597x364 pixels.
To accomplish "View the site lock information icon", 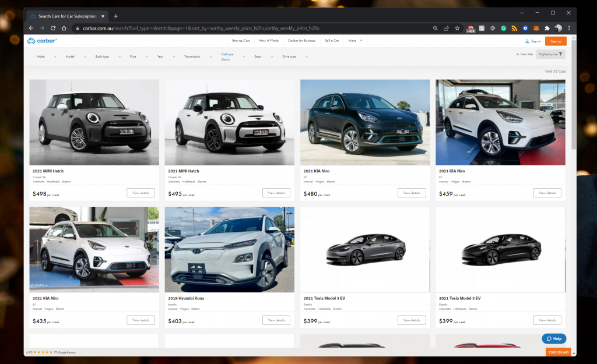I will pyautogui.click(x=78, y=28).
